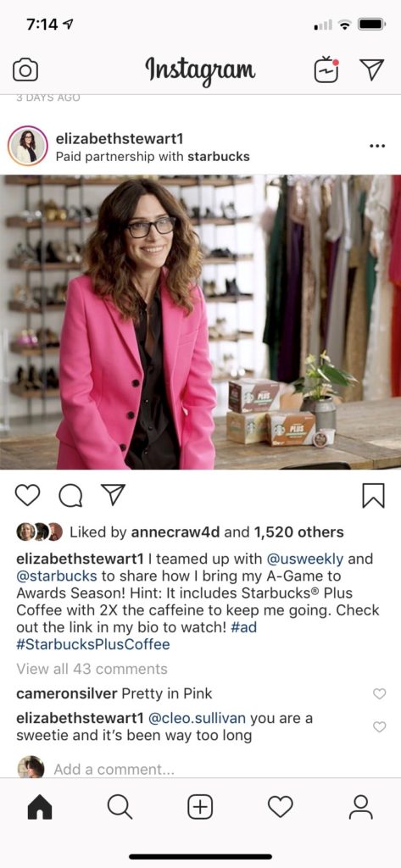Share the post via paper plane icon

[113, 494]
